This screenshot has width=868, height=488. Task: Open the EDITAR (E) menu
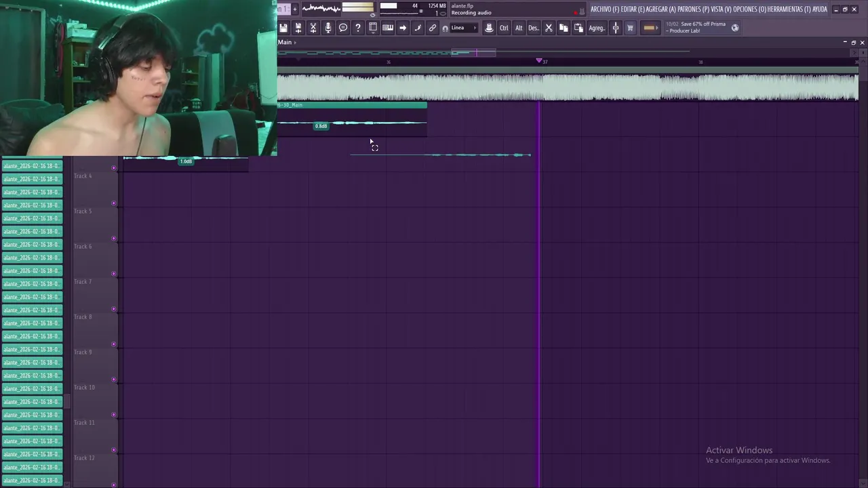[x=633, y=9]
